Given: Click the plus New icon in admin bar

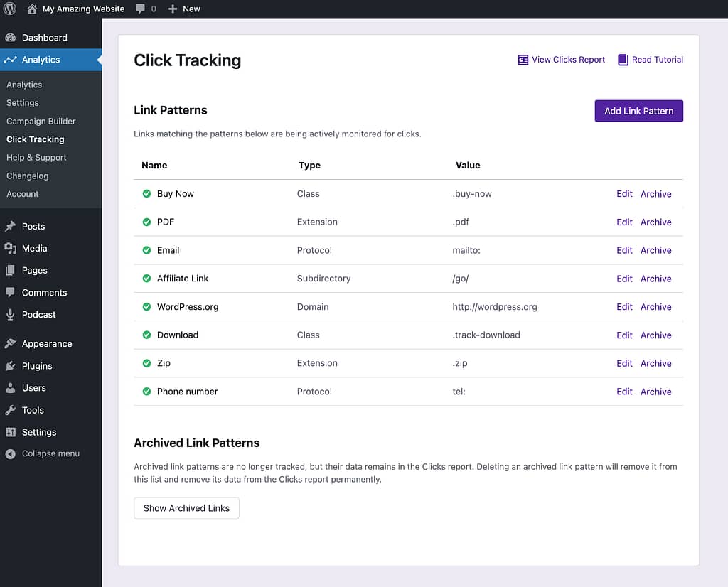Looking at the screenshot, I should pos(173,9).
